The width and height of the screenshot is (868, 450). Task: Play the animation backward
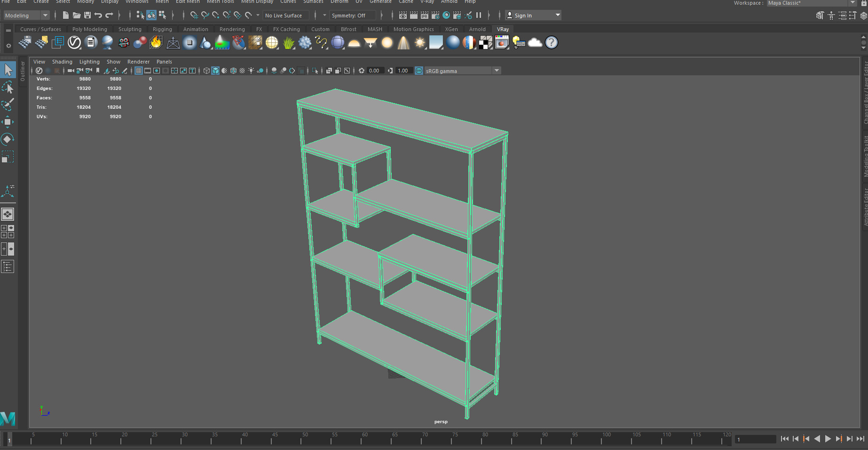coord(817,439)
